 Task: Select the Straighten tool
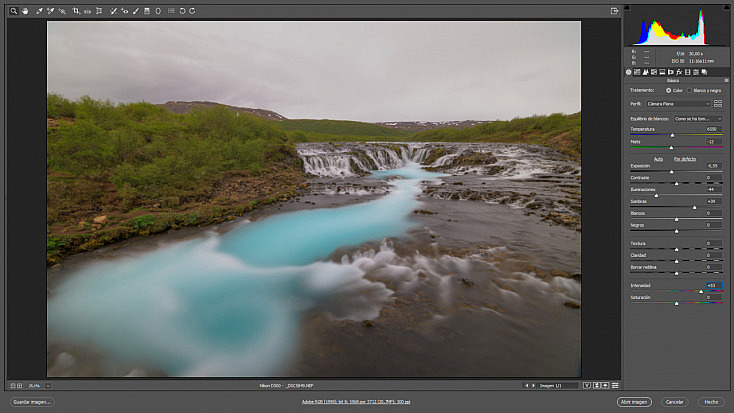point(88,11)
